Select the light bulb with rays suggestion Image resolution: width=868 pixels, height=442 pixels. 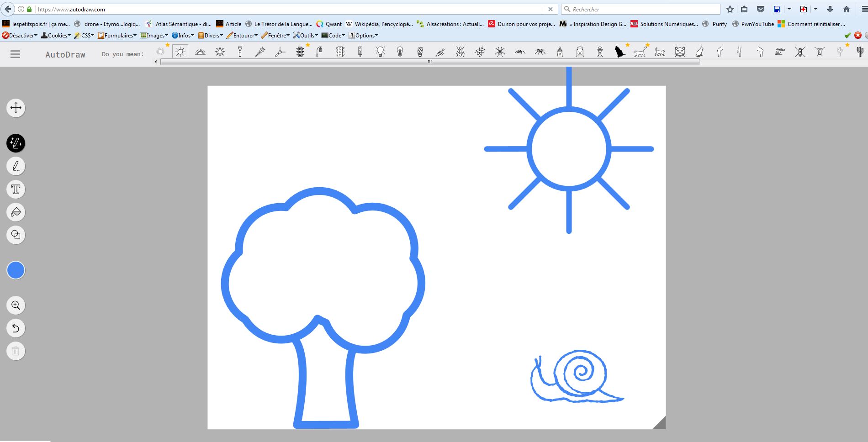point(380,52)
